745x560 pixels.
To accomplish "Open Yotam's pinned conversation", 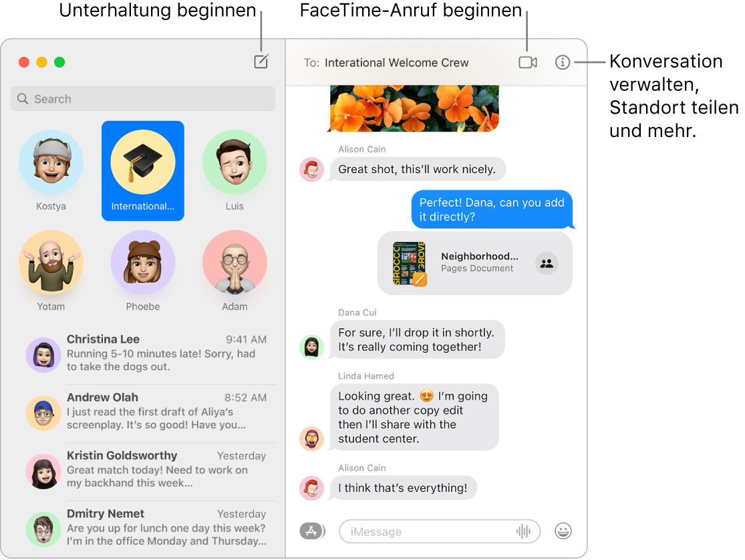I will (51, 262).
